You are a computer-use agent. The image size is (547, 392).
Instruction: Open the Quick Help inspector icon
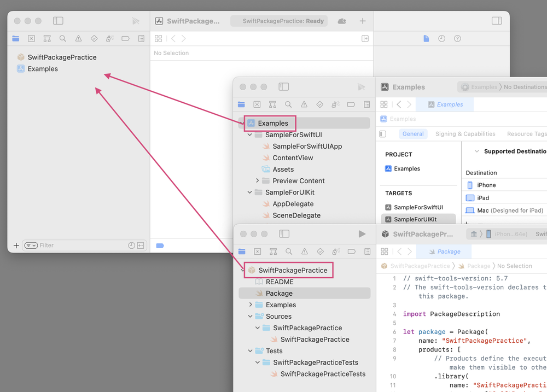[x=457, y=39]
